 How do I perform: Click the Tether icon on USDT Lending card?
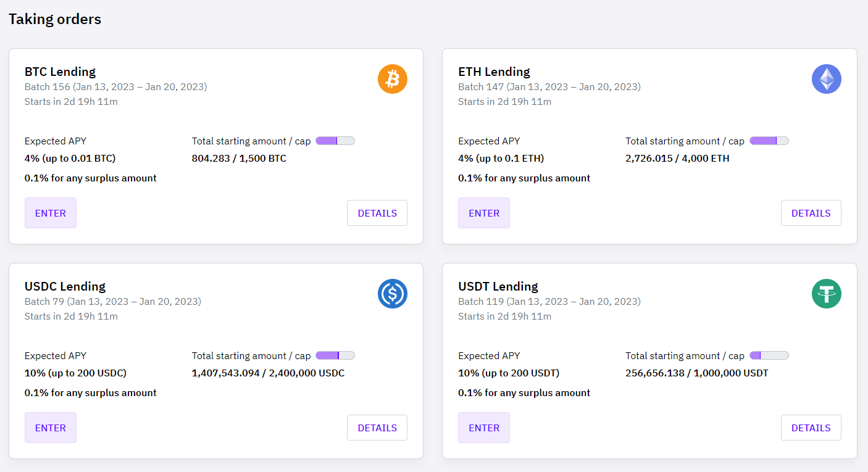(827, 294)
